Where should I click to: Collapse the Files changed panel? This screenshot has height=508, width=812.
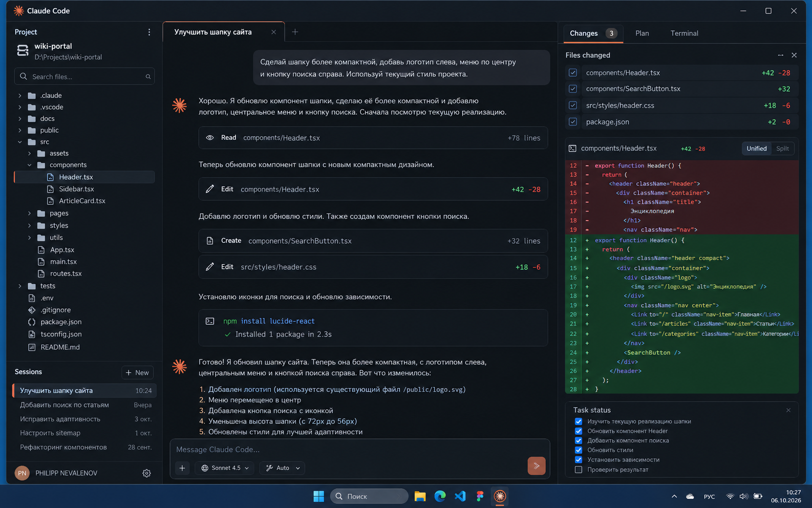(x=780, y=55)
